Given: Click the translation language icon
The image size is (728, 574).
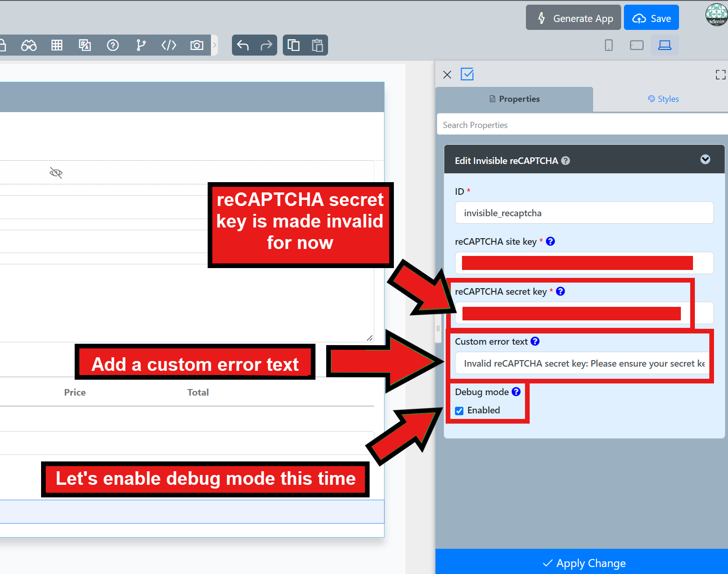Looking at the screenshot, I should pyautogui.click(x=85, y=45).
